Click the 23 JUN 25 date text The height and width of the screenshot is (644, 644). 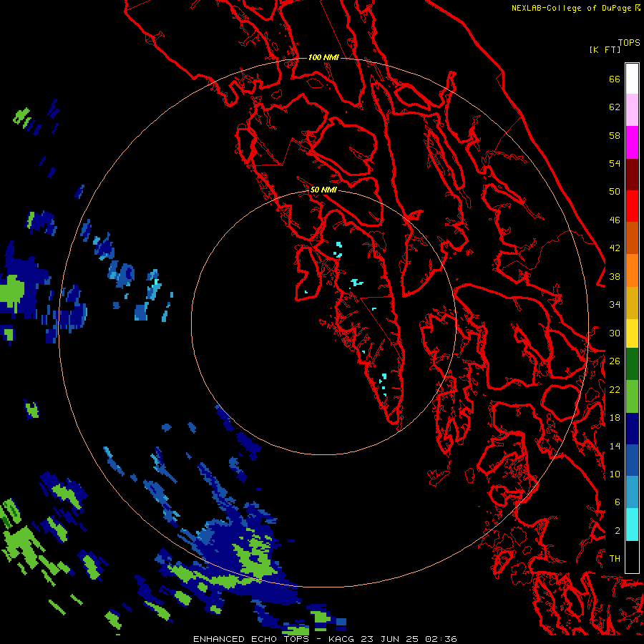tap(390, 639)
